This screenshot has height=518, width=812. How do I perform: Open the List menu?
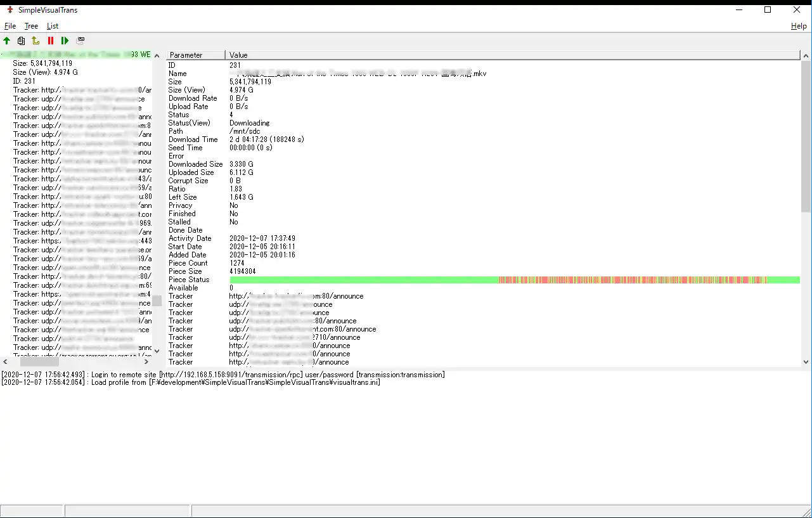coord(53,26)
